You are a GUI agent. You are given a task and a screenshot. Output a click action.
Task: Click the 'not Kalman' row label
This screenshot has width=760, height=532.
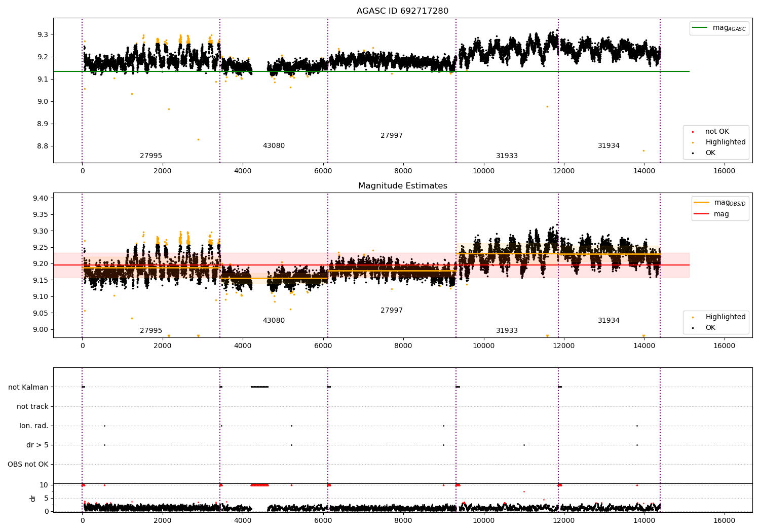[28, 388]
